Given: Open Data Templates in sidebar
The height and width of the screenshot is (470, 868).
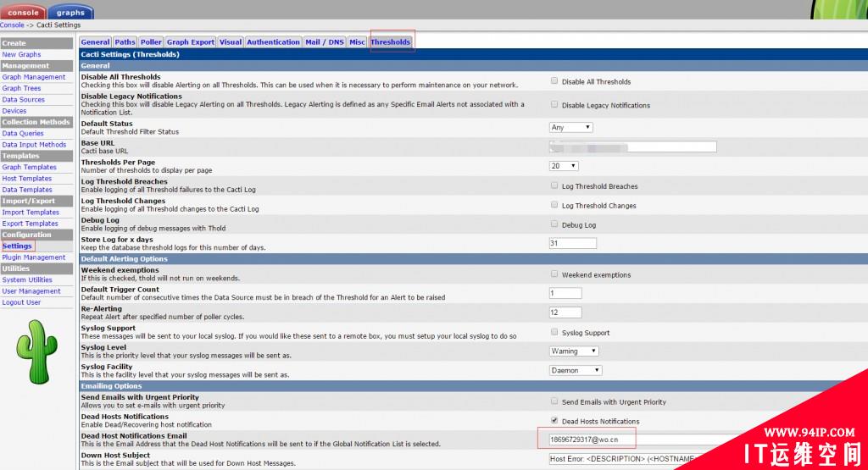Looking at the screenshot, I should (27, 190).
